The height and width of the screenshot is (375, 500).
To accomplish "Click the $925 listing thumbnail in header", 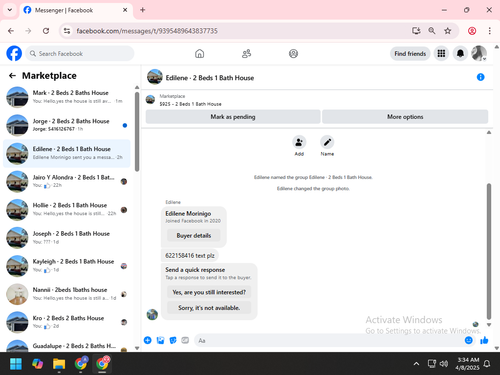I will coord(150,99).
